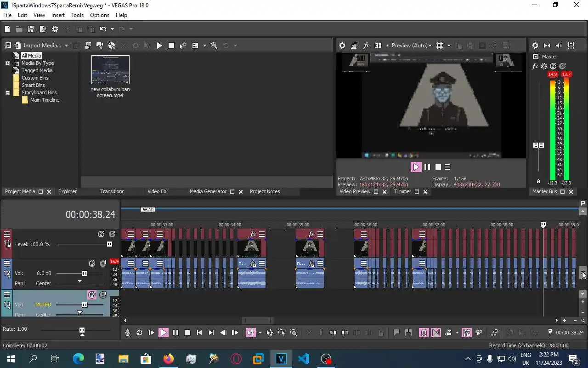
Task: Open Video Output FX in preview toolbar
Action: point(366,46)
